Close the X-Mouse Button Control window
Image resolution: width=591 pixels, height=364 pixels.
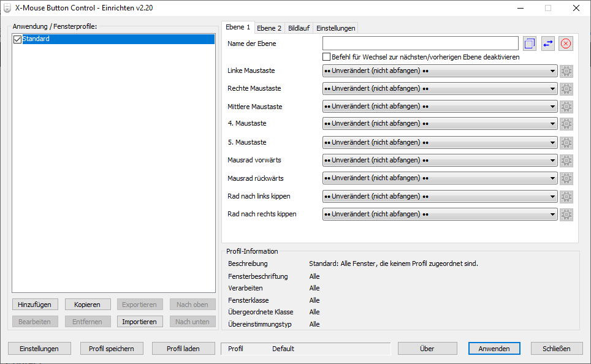(x=576, y=8)
